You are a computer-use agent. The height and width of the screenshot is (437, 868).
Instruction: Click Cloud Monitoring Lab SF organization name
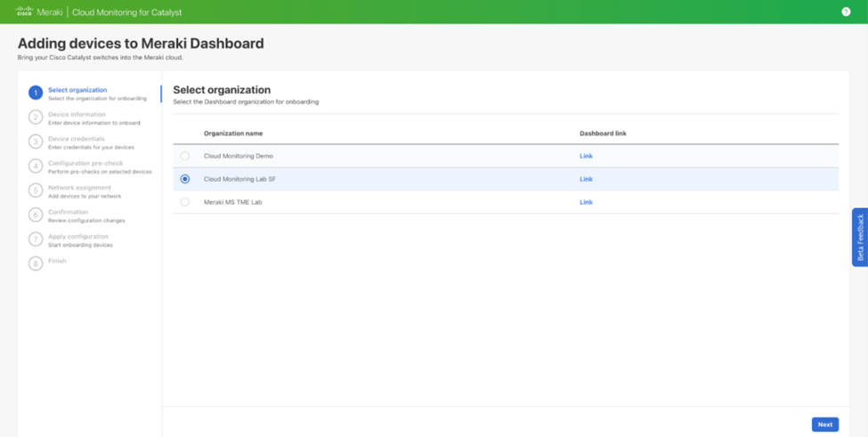click(239, 179)
